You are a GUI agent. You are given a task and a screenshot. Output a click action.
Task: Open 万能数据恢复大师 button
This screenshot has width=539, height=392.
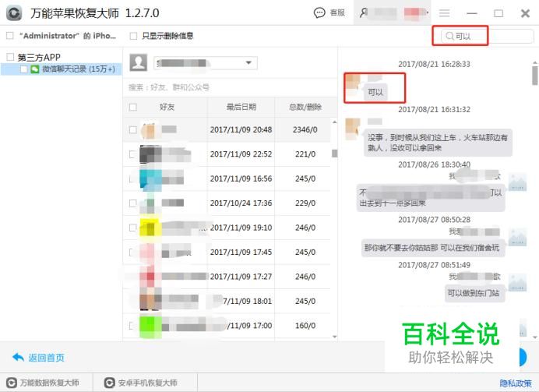[x=44, y=383]
